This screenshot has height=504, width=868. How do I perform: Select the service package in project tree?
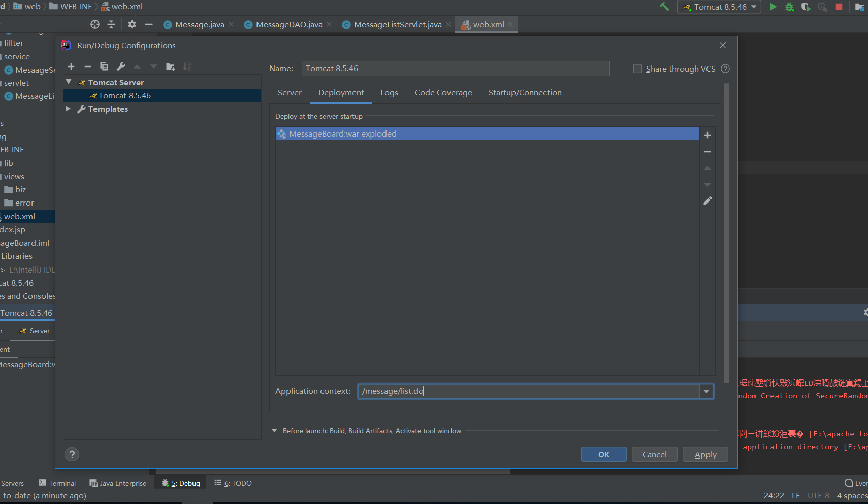point(17,57)
